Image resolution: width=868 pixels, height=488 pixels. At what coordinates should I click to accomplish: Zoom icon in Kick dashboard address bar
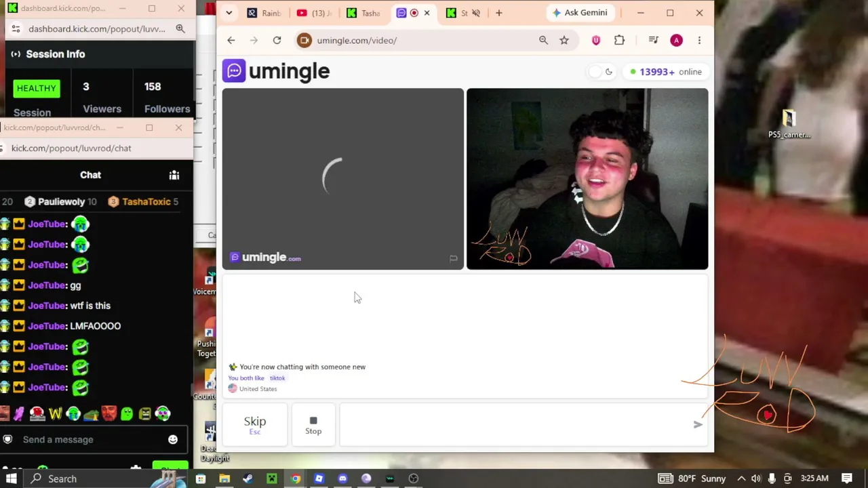click(180, 28)
